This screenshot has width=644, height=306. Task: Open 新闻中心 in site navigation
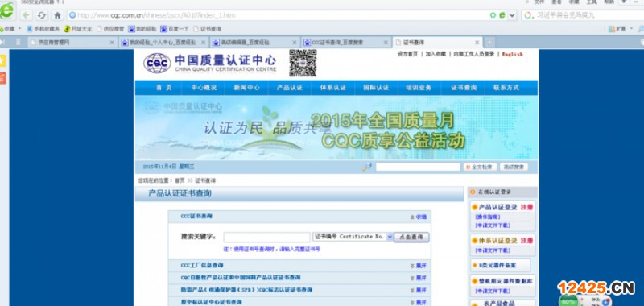click(247, 88)
